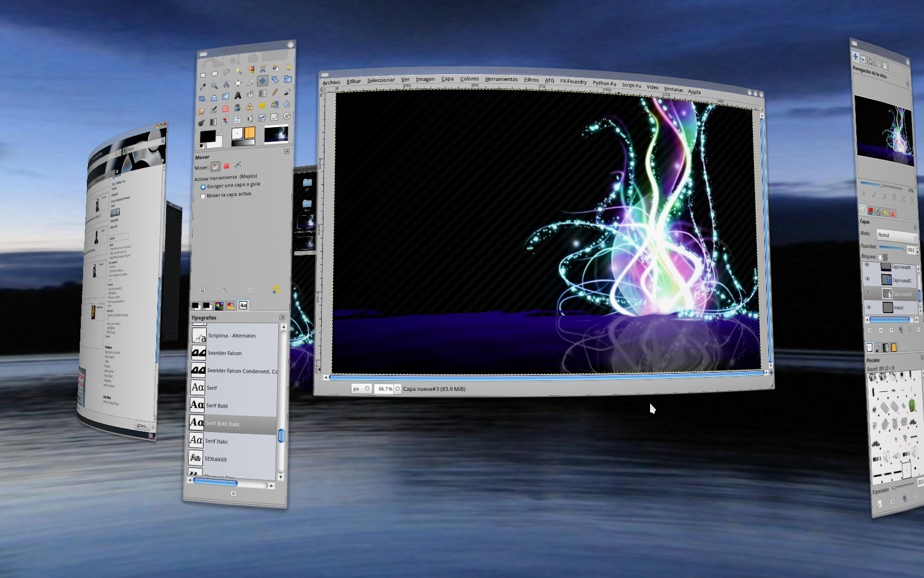Swap foreground and background colors
The image size is (924, 578).
(x=220, y=132)
